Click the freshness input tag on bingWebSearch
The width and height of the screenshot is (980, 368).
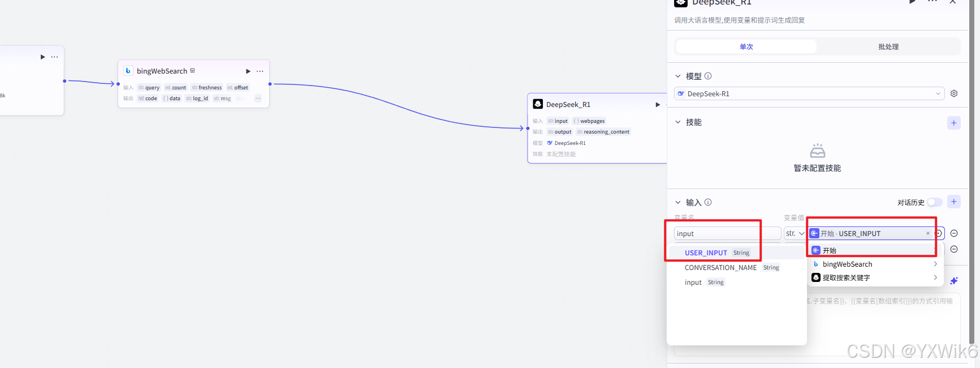point(207,88)
